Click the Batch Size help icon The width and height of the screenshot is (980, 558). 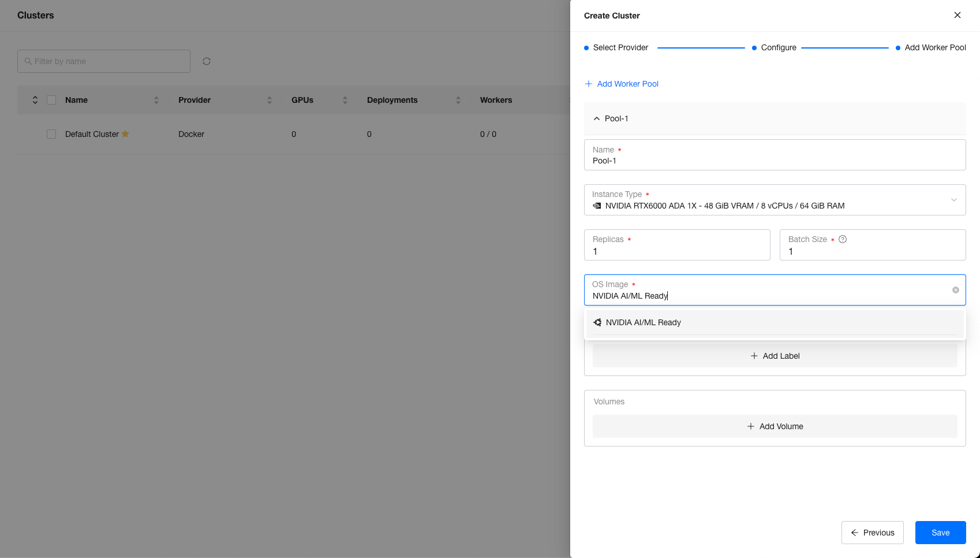point(843,239)
